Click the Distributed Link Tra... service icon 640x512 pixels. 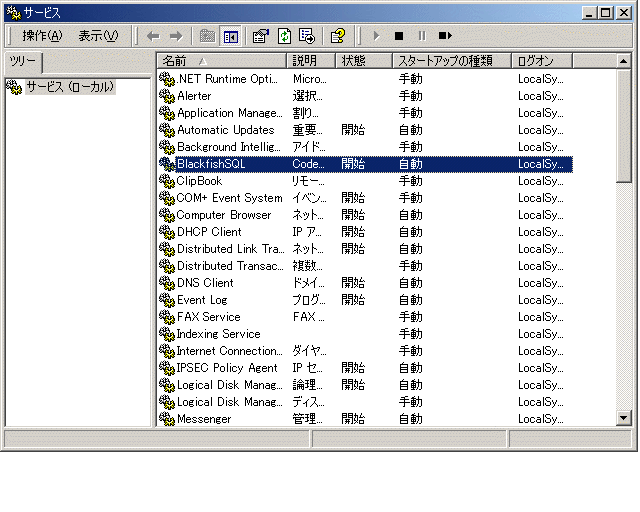167,249
